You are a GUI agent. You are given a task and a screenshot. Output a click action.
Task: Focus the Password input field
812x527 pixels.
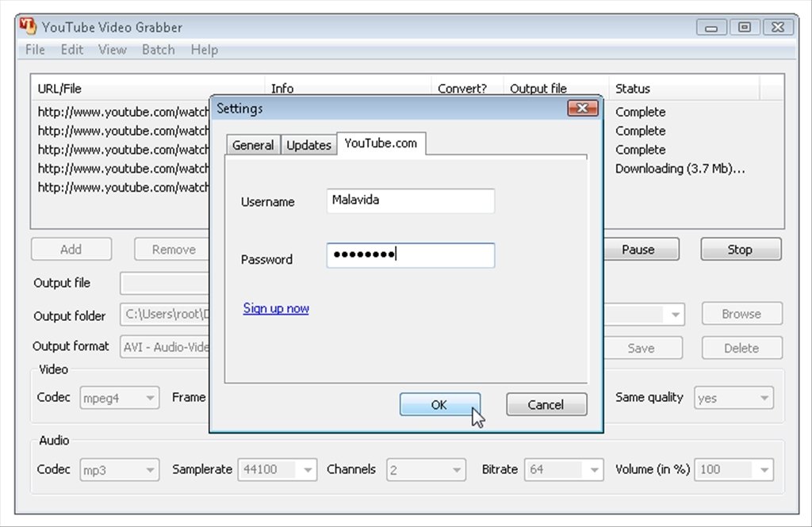point(411,255)
